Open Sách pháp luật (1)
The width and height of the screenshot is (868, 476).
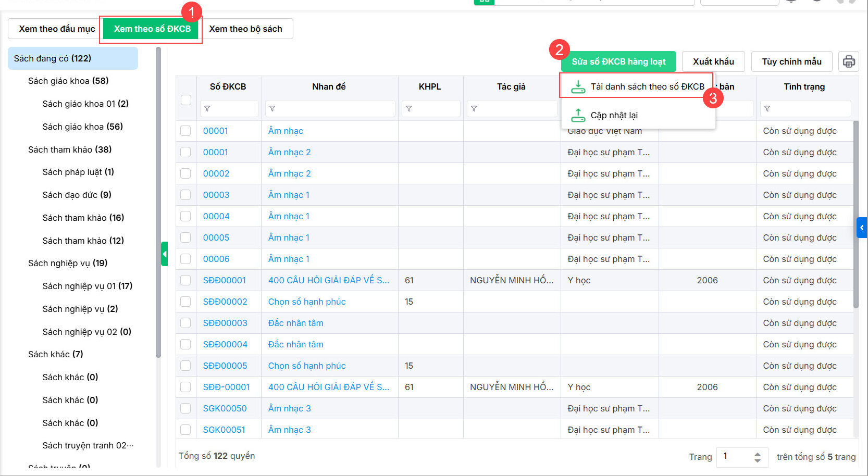tap(78, 172)
